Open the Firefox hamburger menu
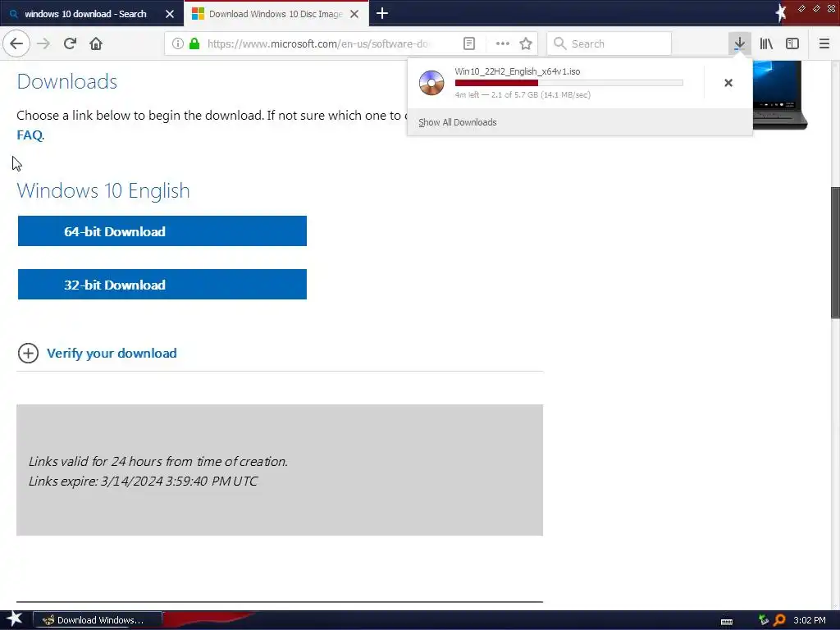The image size is (840, 630). (824, 43)
